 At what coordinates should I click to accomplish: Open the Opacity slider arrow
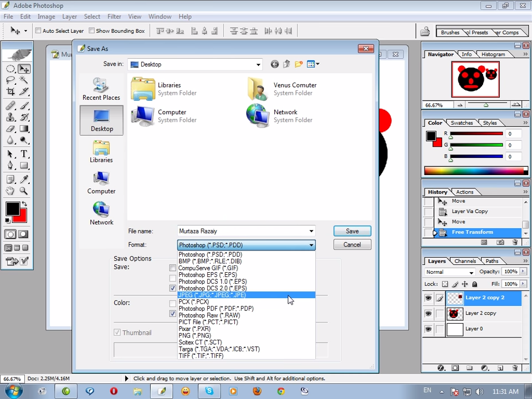(x=523, y=272)
